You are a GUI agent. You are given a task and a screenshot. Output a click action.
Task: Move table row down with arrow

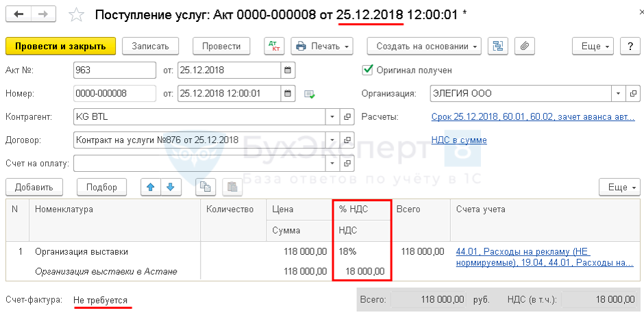(170, 187)
